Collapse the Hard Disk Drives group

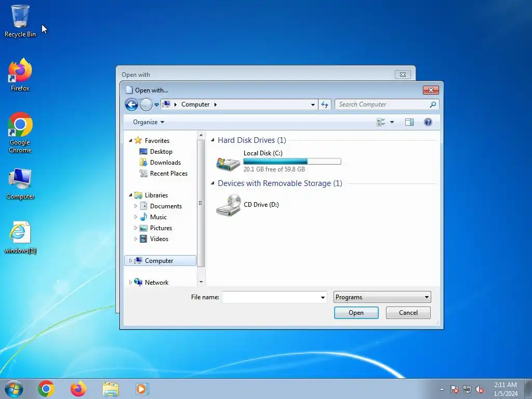(x=212, y=140)
